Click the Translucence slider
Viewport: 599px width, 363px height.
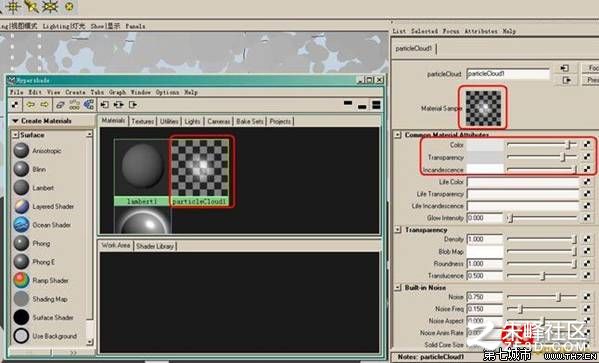542,275
